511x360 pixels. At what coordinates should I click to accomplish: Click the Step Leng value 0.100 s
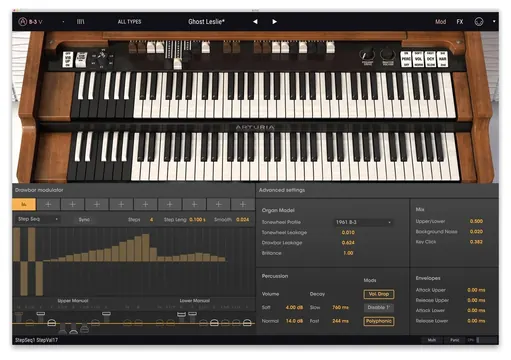click(x=197, y=220)
